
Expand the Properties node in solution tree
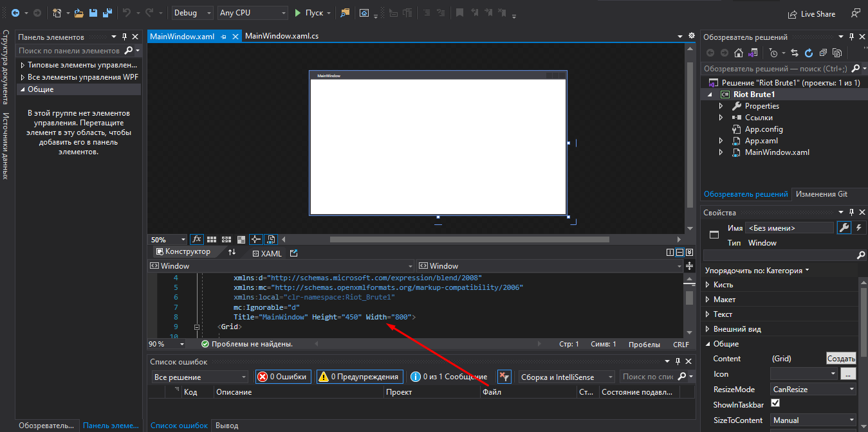click(x=721, y=106)
